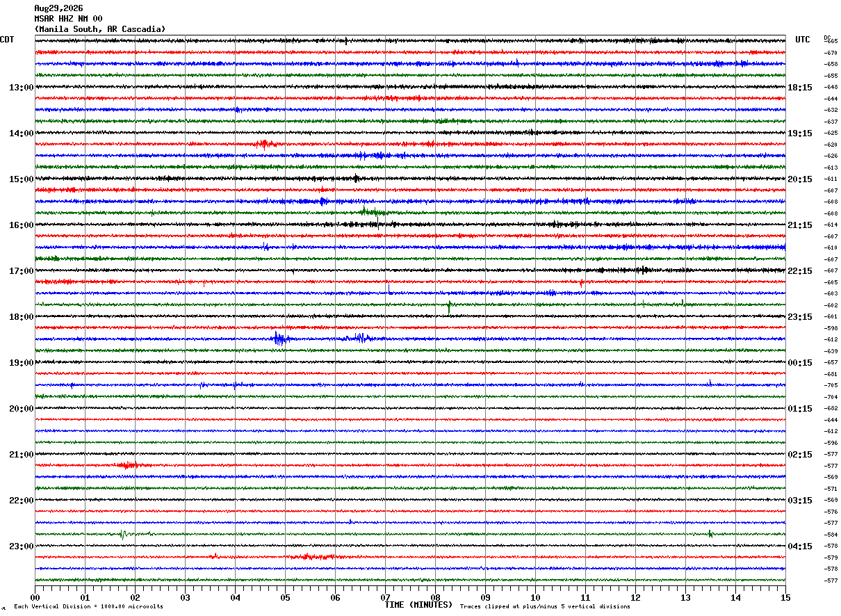Click the traces clipped footnote text

click(x=545, y=607)
